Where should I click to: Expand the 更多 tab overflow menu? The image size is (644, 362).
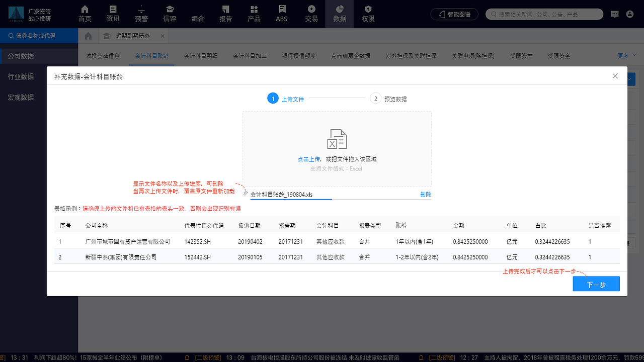click(x=625, y=56)
